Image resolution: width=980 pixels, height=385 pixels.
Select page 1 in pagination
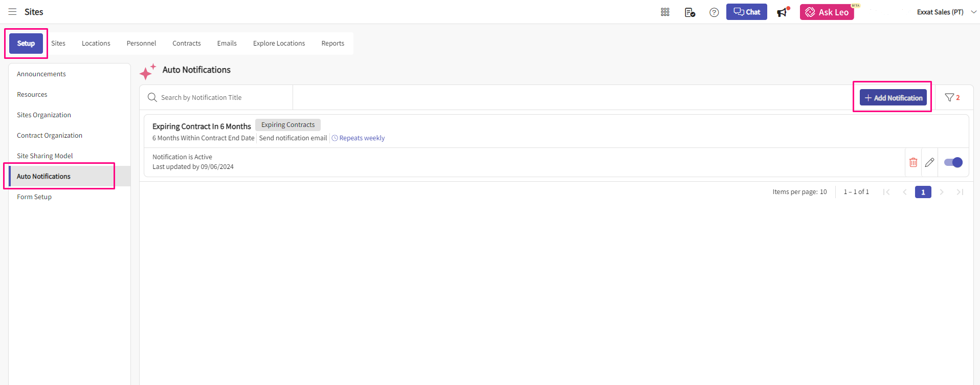click(923, 192)
